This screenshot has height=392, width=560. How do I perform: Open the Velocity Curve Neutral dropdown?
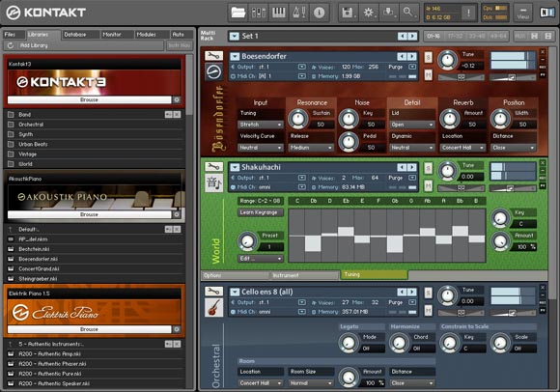pyautogui.click(x=261, y=148)
